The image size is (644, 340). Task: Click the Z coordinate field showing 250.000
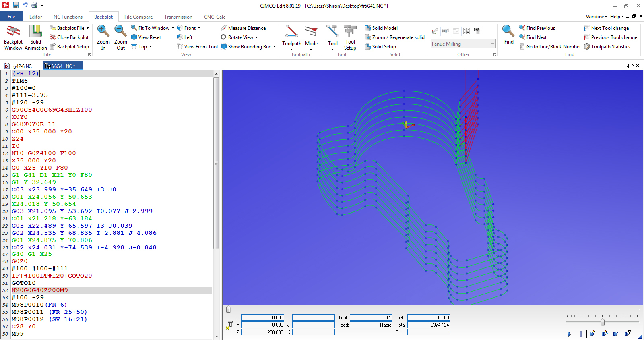click(x=263, y=332)
